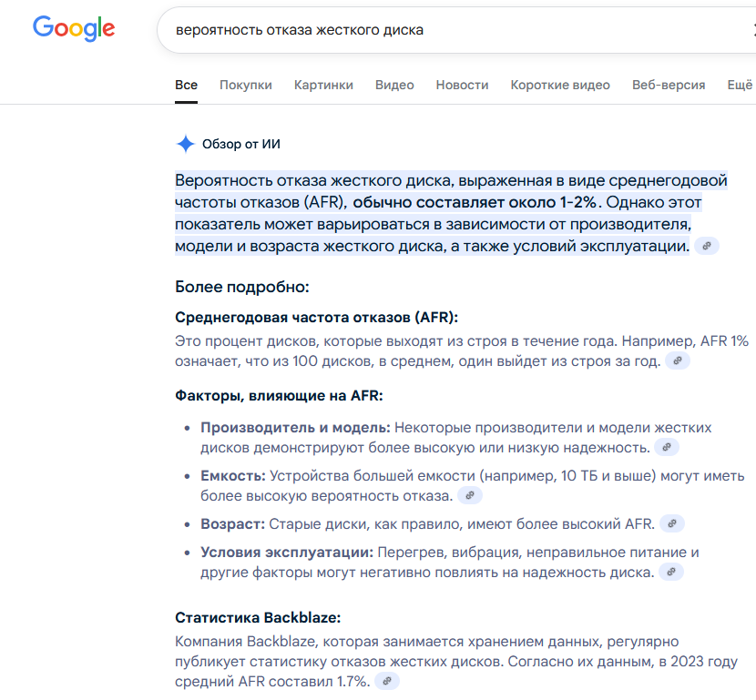The width and height of the screenshot is (756, 700).
Task: Open the Видео results tab
Action: 394,86
